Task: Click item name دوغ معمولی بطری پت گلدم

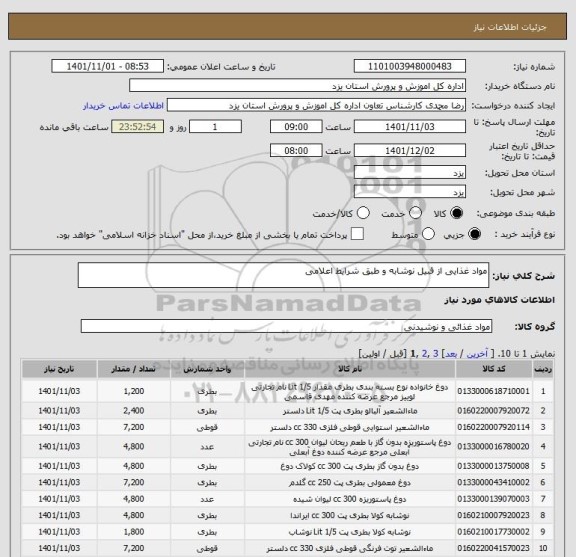Action: 350,482
